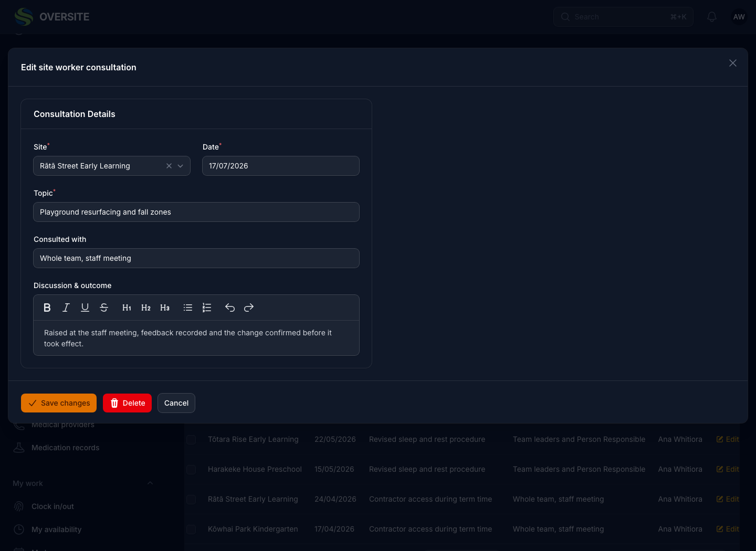Edit the Tōtara Rise Early Learning row
The image size is (756, 551).
click(728, 439)
